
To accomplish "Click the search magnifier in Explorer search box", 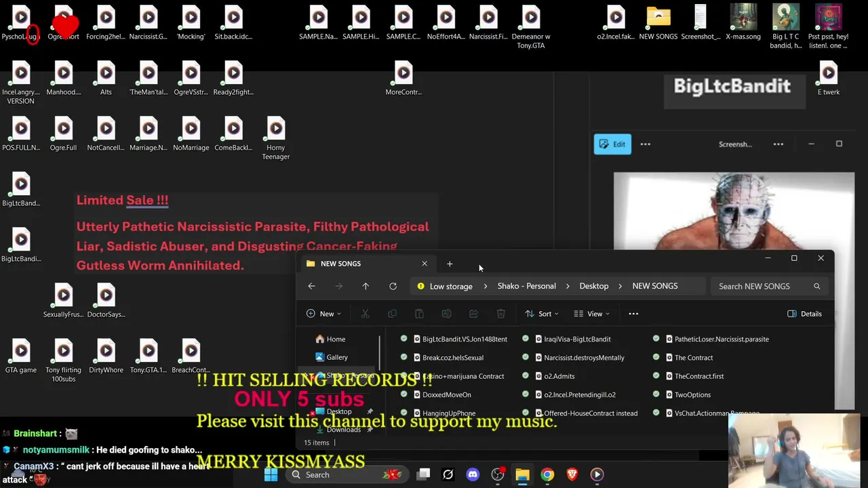I will tap(816, 286).
